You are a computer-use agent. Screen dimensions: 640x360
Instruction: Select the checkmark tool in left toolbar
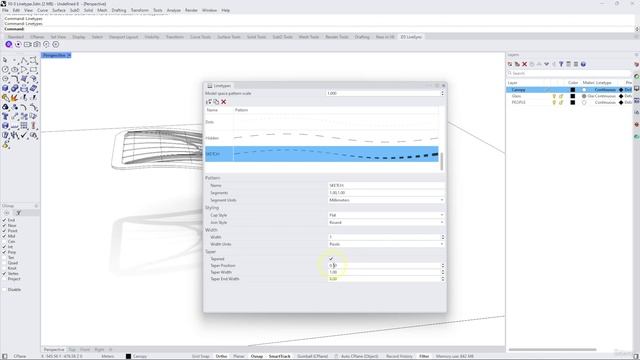click(x=24, y=135)
